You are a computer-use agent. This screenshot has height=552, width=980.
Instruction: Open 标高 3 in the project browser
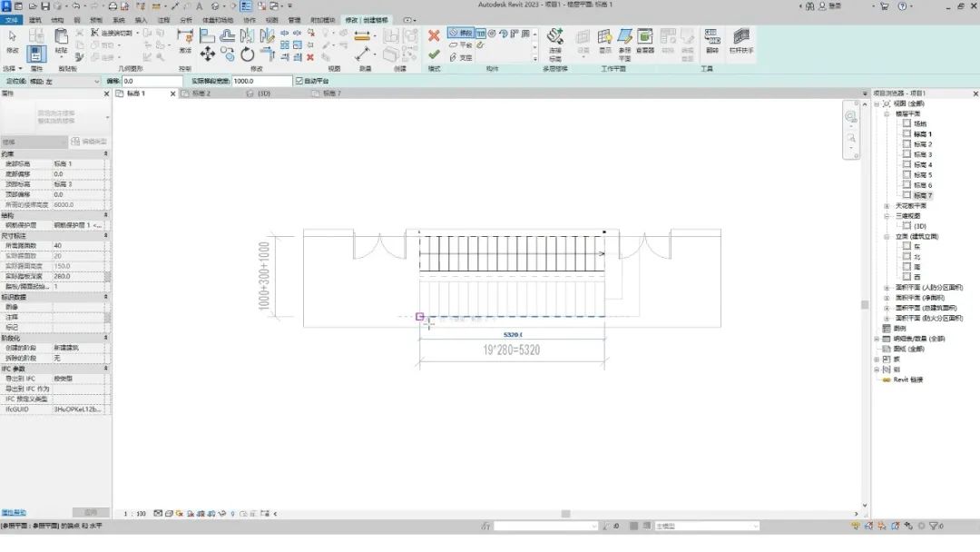pyautogui.click(x=923, y=154)
